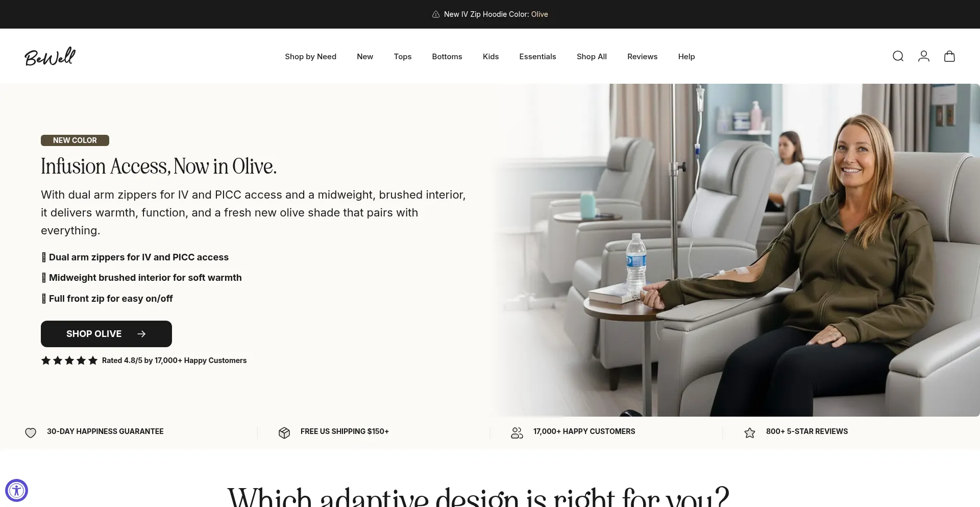Click the box icon beside Free US Shipping

284,433
